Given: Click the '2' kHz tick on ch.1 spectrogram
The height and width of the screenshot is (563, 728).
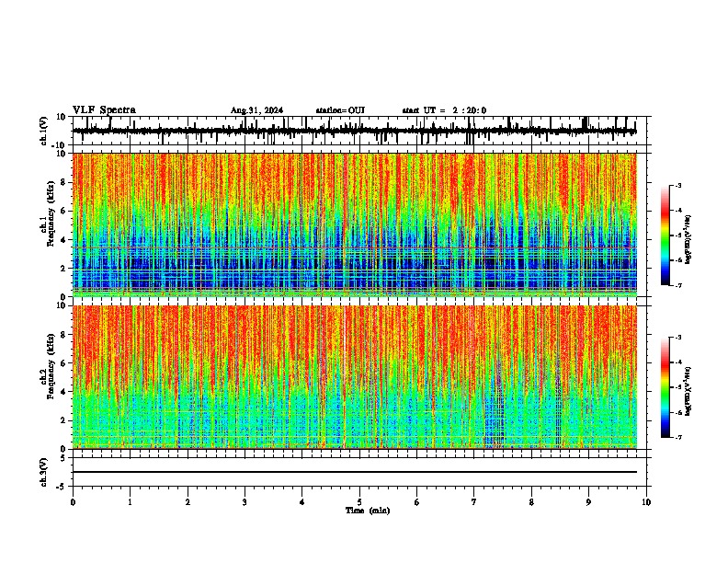Looking at the screenshot, I should (x=64, y=269).
